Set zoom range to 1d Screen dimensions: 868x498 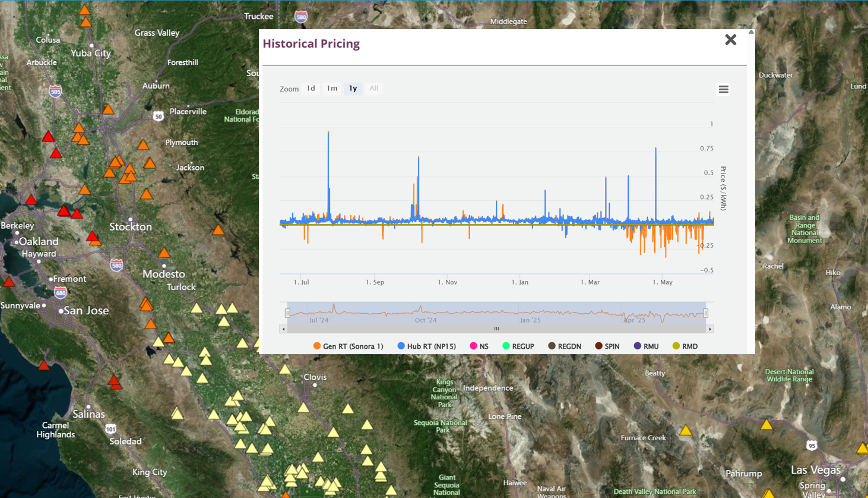[x=311, y=89]
